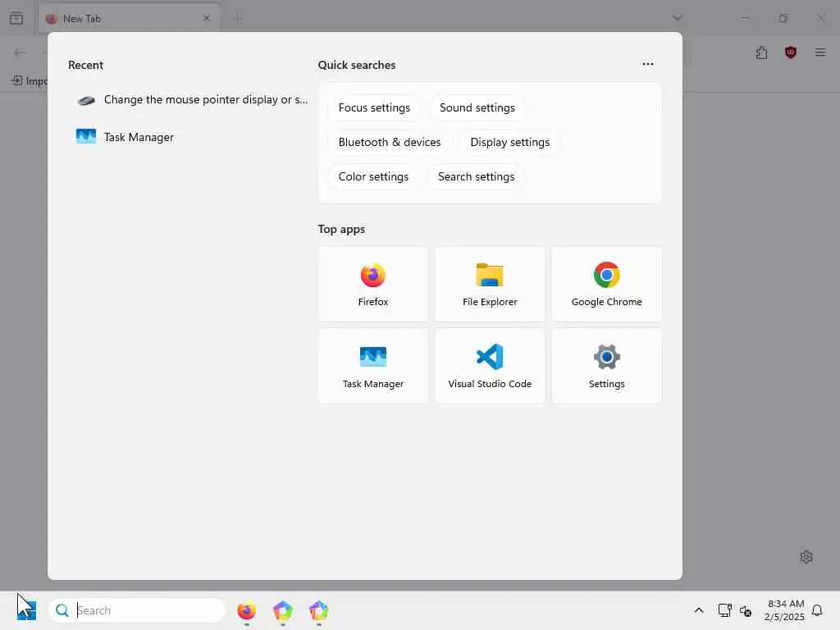Select Sound settings quick search

(x=477, y=107)
